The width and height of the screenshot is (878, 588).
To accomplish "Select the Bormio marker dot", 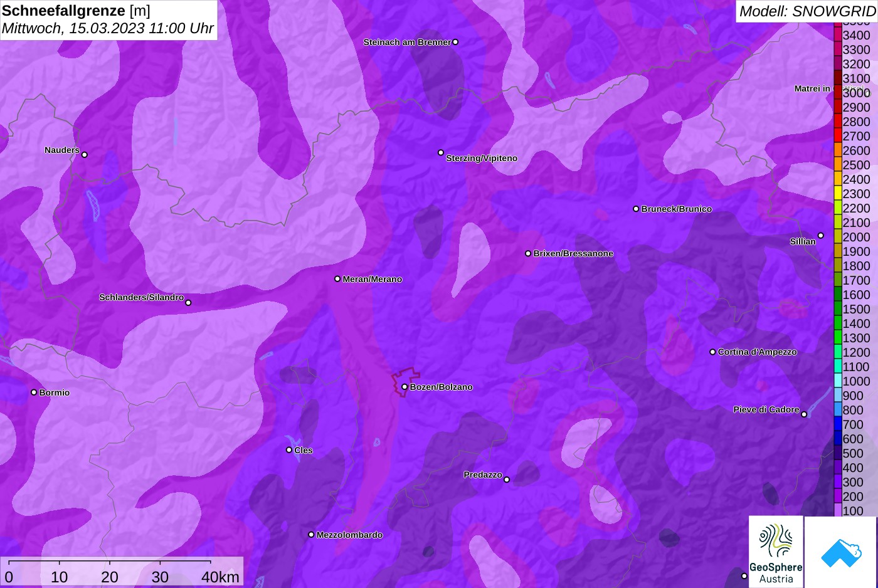I will [34, 392].
